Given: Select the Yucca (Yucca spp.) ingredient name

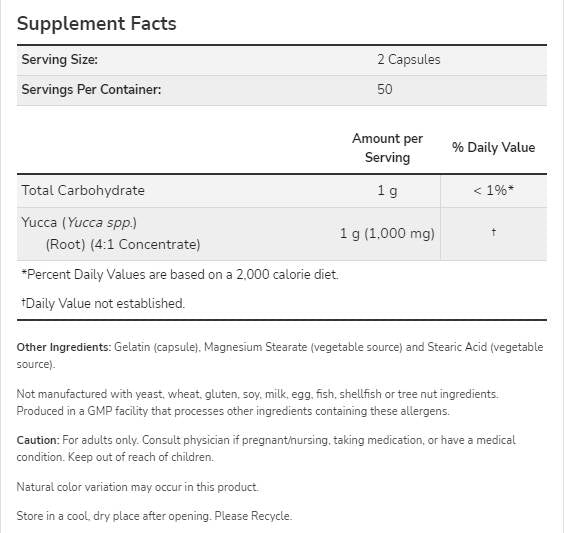Looking at the screenshot, I should [x=79, y=223].
